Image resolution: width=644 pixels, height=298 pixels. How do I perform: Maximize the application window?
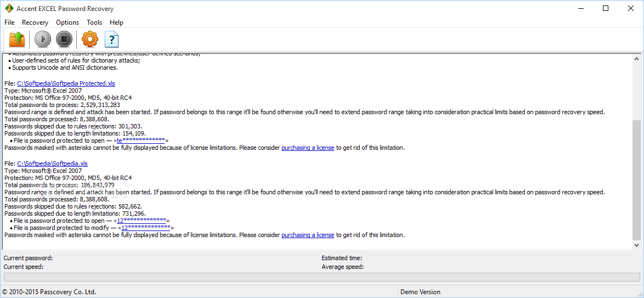(x=606, y=9)
